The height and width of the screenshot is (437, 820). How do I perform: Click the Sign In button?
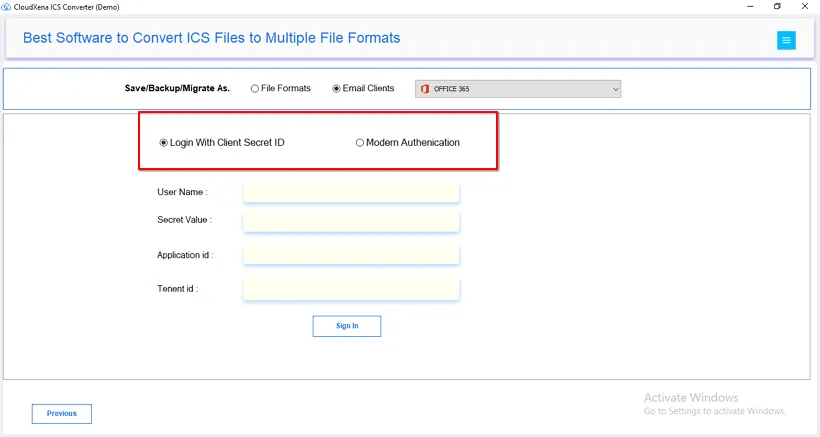[347, 326]
